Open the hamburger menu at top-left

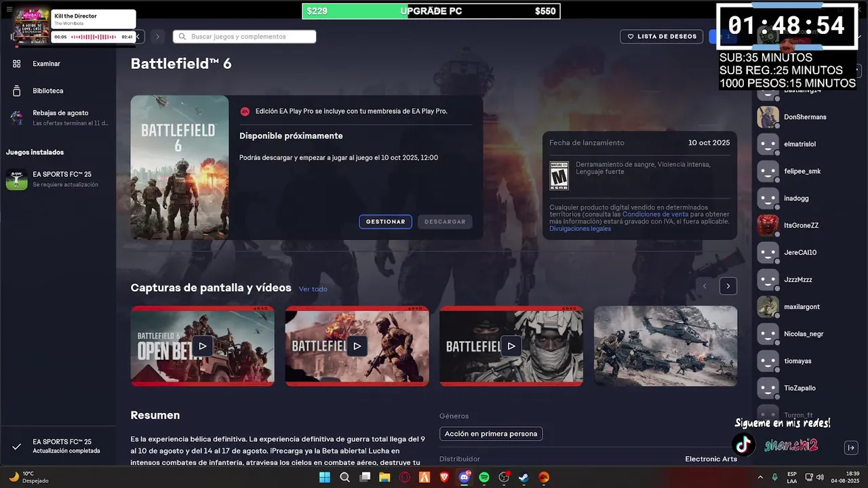[9, 9]
